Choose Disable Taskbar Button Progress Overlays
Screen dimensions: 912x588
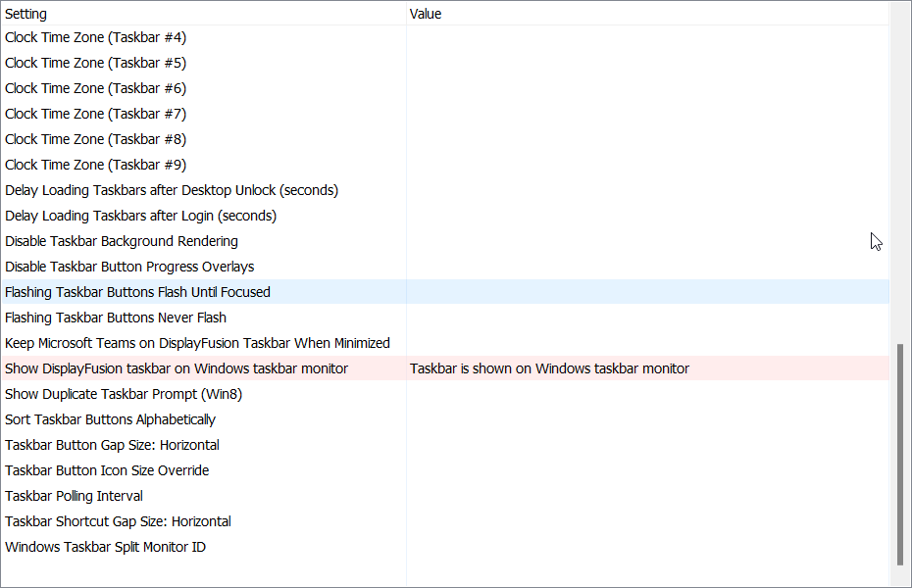(129, 267)
